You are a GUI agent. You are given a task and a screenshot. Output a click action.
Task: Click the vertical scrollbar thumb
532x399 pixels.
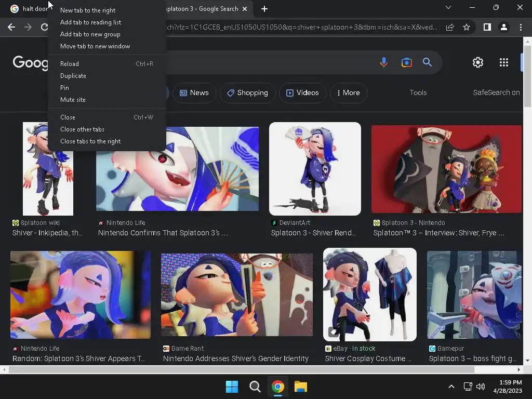(527, 76)
